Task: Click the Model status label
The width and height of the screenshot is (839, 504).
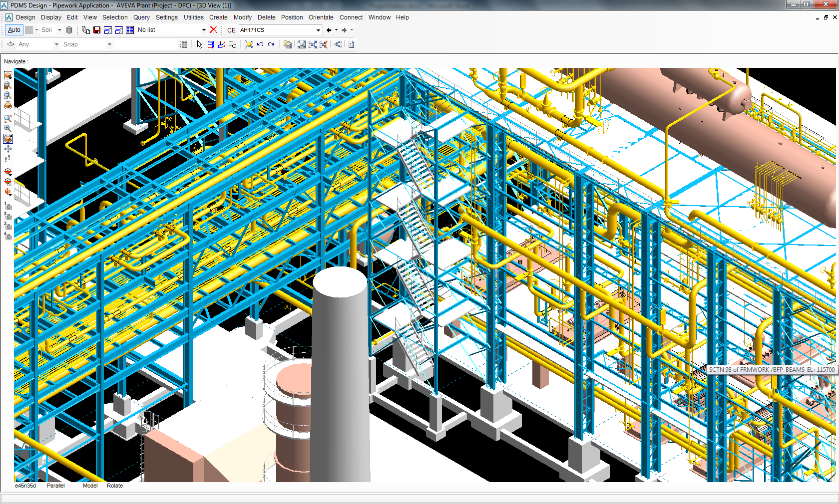Action: click(90, 486)
